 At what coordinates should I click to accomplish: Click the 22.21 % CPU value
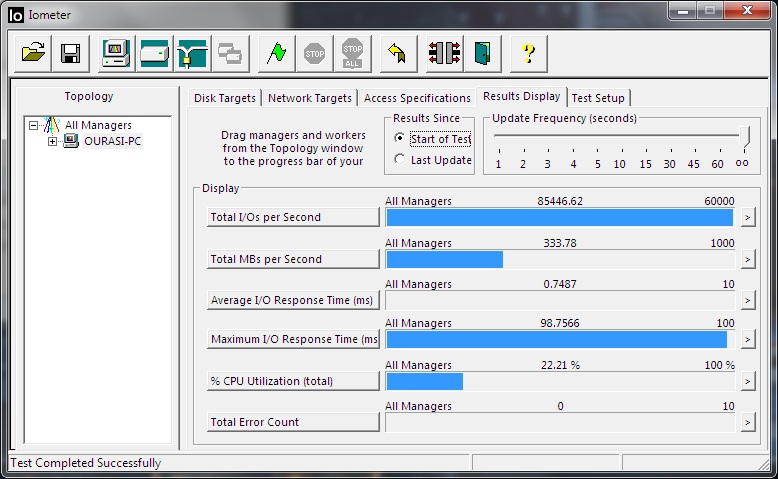coord(560,365)
